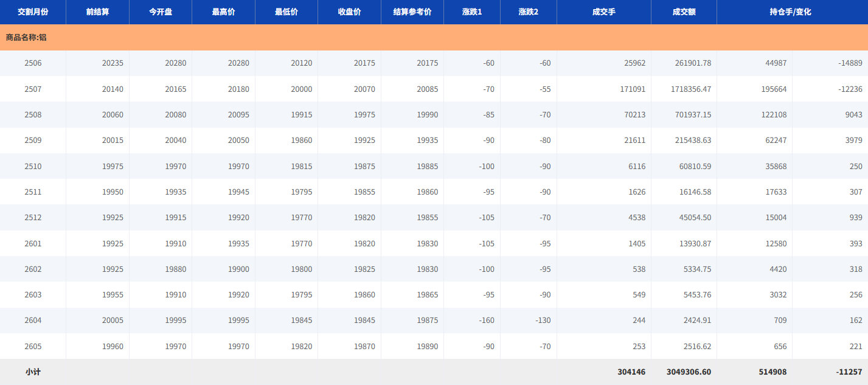Click the 前结算 column header
Screen dimensions: 868x385
pos(98,12)
